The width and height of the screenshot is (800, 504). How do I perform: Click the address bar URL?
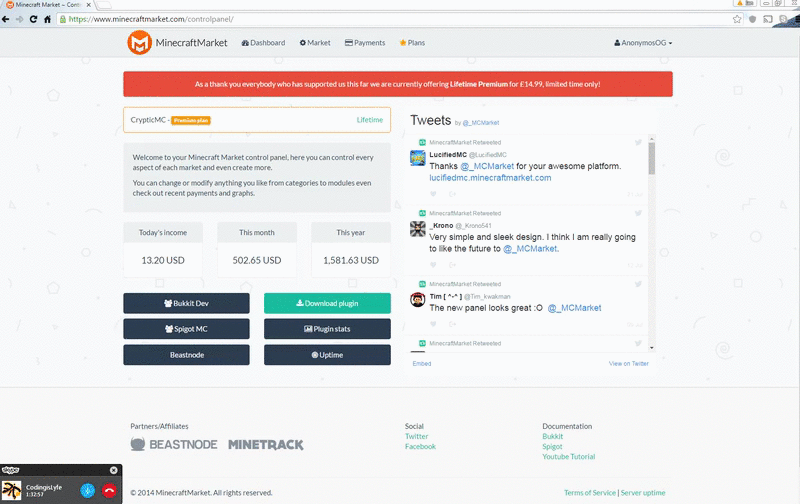point(151,19)
